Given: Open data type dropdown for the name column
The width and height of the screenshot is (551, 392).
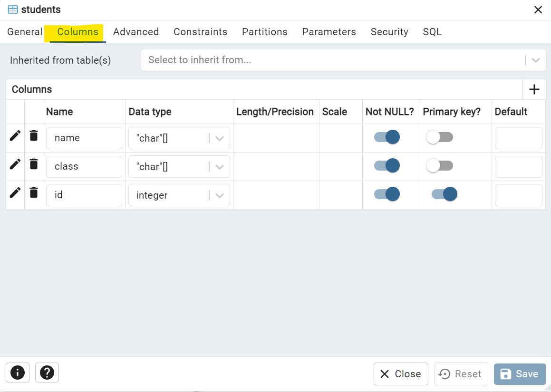Looking at the screenshot, I should 219,138.
